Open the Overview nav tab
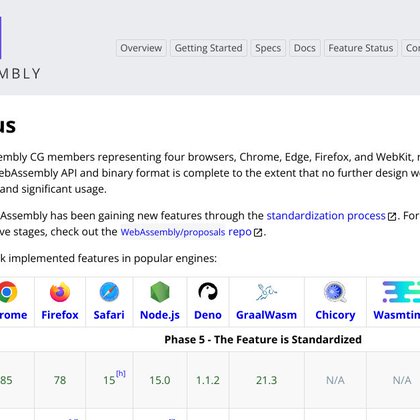 141,48
